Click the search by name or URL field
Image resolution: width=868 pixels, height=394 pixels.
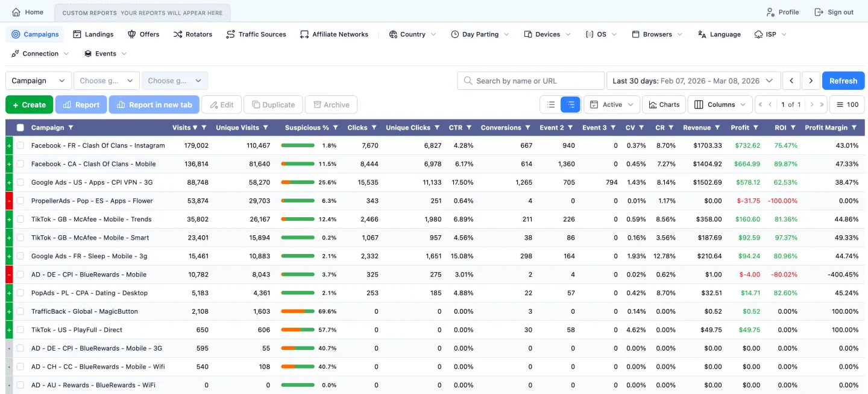coord(530,80)
